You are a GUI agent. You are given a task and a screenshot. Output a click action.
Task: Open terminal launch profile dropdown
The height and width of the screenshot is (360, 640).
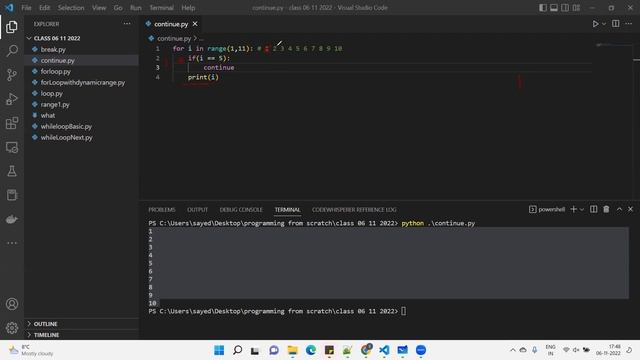point(582,209)
